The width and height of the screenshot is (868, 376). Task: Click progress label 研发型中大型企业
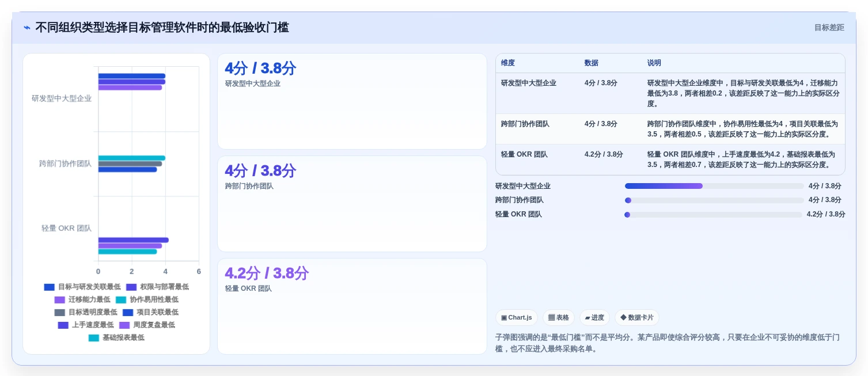523,186
